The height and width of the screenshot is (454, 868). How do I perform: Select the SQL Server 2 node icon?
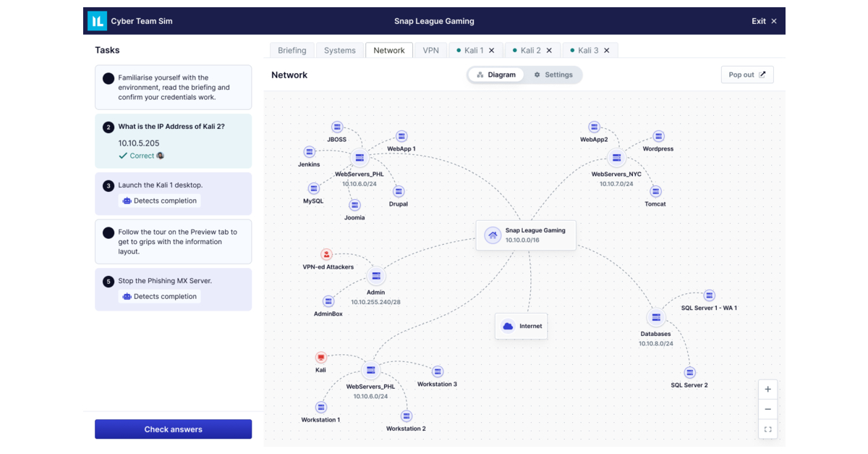click(x=689, y=372)
